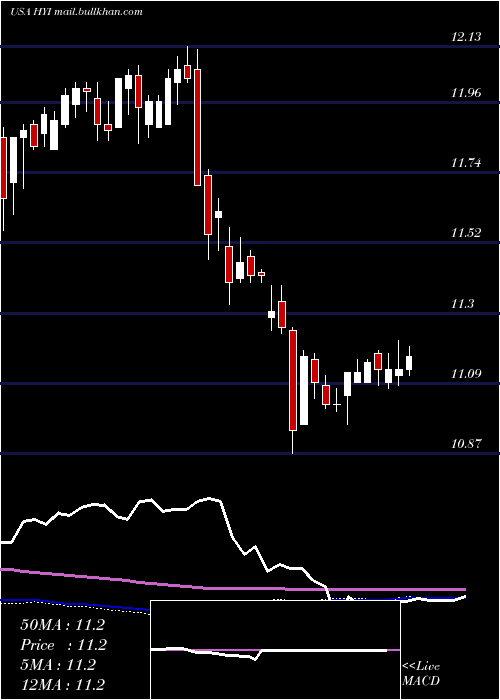Click the 11.52 price axis label
Screen dimensions: 500x700
click(x=466, y=233)
